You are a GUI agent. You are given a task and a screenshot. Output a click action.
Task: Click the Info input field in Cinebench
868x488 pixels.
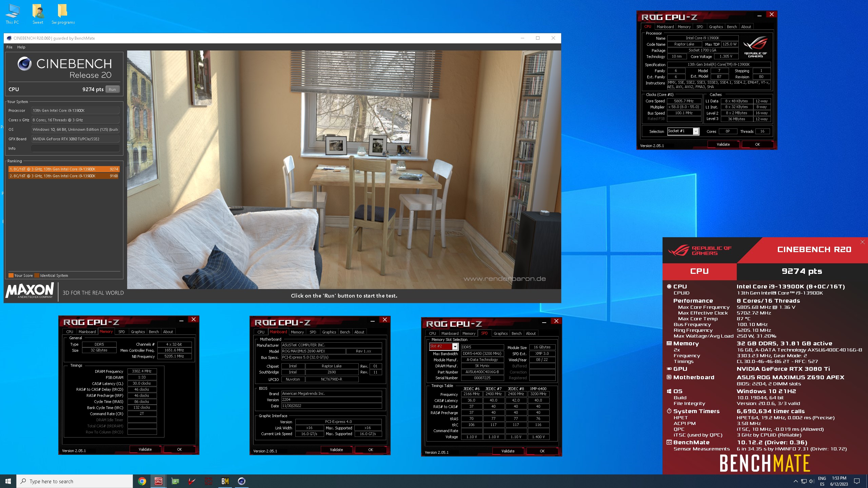pos(75,148)
